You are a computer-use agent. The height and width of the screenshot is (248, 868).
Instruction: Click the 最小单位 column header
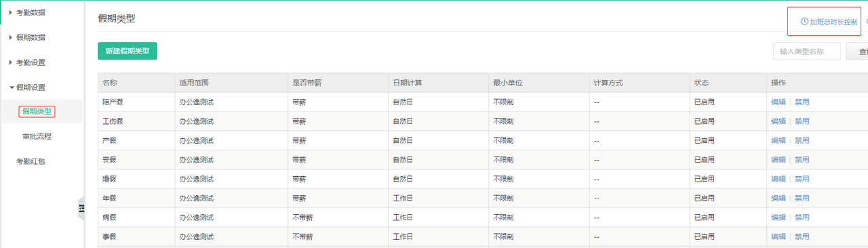pos(508,83)
